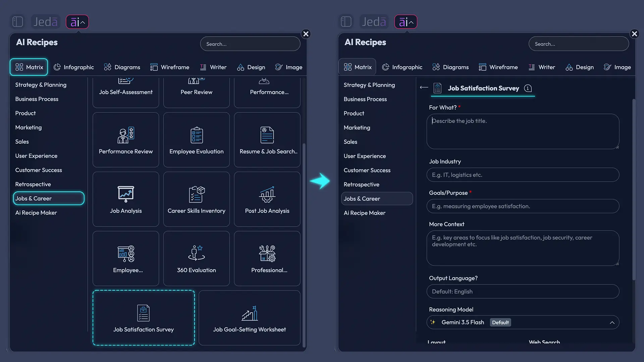Select the Wireframe tab in left window
This screenshot has height=362, width=644.
[x=170, y=67]
